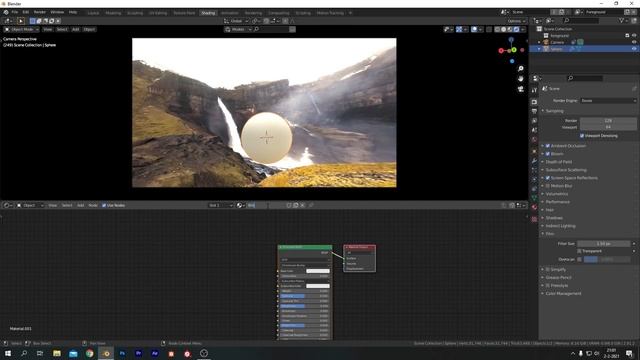Enable Motion Blur checkbox
640x360 pixels.
pyautogui.click(x=548, y=186)
